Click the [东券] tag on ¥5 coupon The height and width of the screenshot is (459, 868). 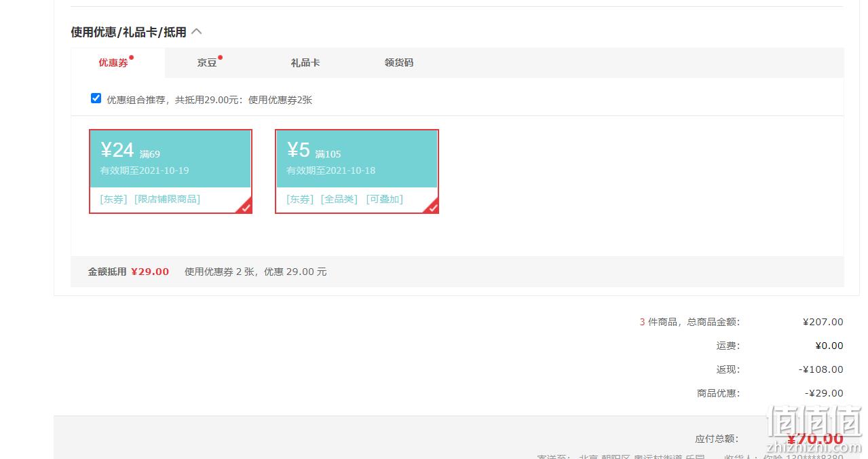tap(300, 199)
